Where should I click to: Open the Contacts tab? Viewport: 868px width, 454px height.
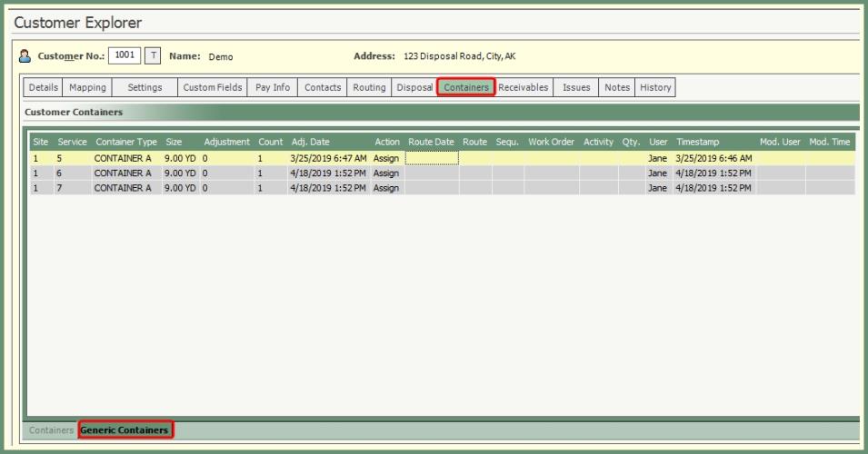[x=323, y=87]
